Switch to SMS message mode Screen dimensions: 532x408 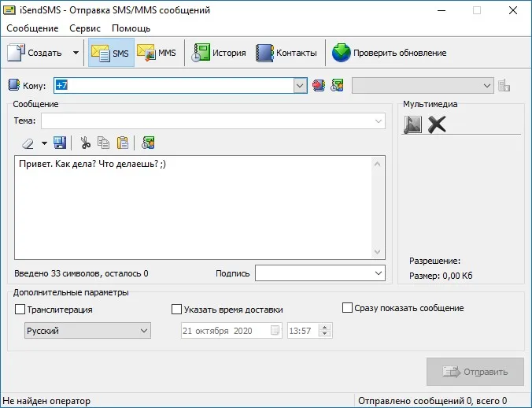tap(111, 53)
